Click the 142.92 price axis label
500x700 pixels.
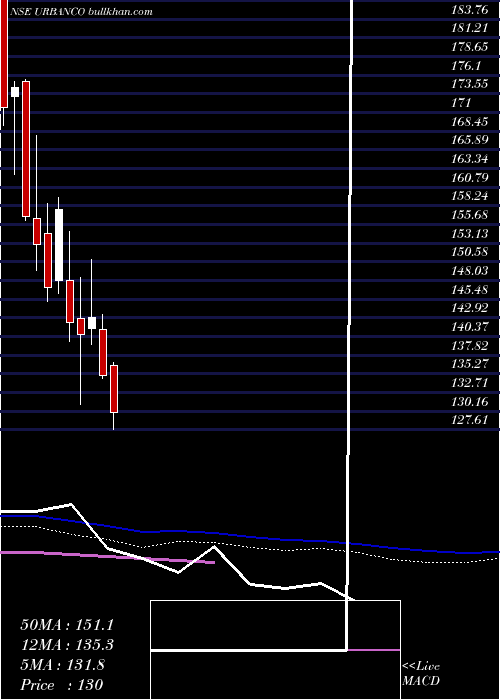[x=469, y=308]
